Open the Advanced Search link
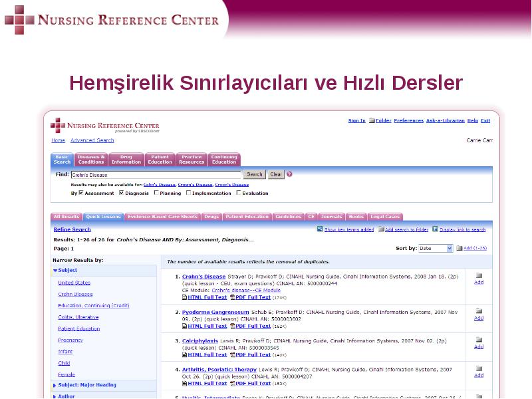This screenshot has height=399, width=532. point(92,140)
